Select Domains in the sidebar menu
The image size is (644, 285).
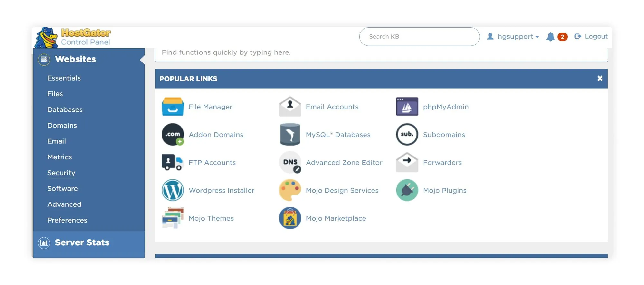[x=62, y=125]
